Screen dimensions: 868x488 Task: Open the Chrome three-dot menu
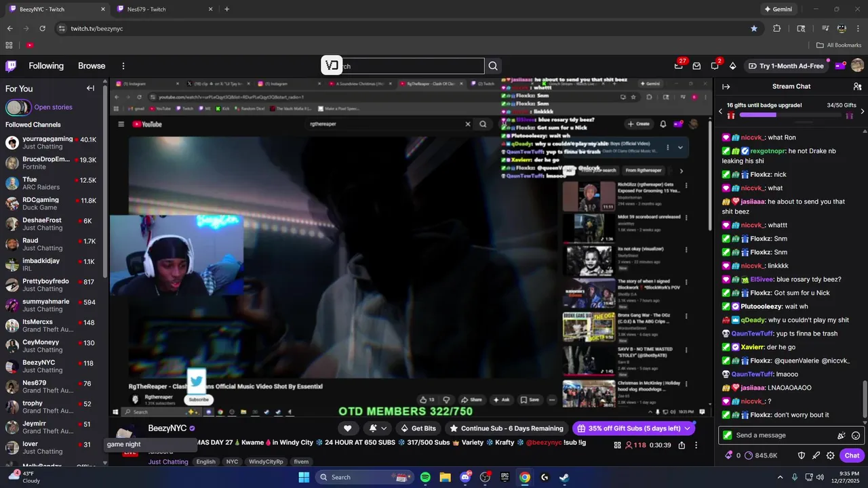tap(858, 28)
